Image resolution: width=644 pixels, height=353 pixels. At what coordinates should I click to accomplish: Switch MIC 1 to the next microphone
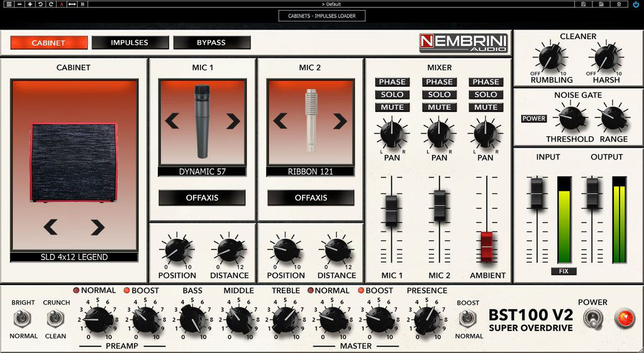233,121
